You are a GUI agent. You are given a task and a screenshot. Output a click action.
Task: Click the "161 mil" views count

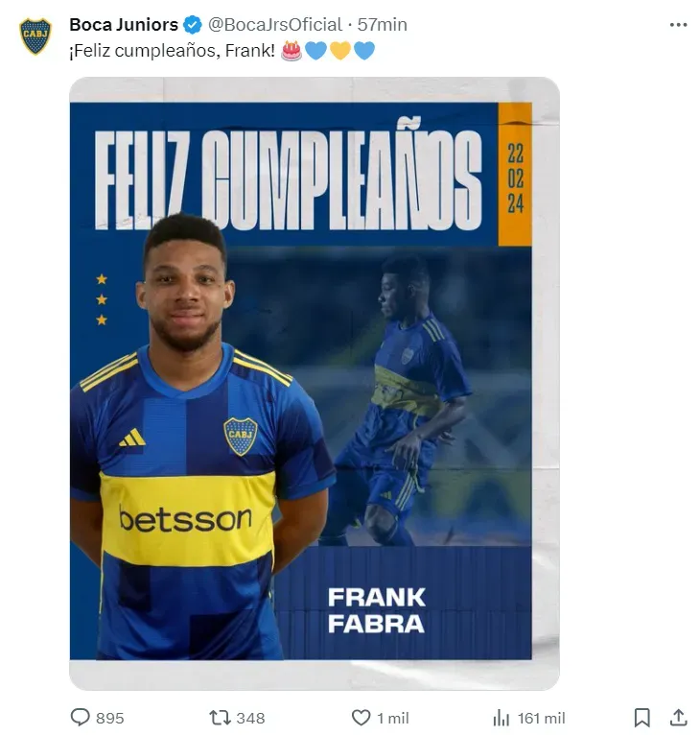coord(542,718)
